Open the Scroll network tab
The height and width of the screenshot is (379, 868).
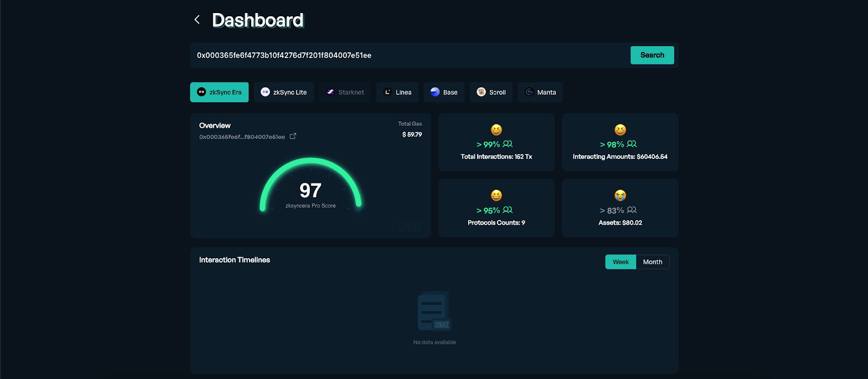point(491,92)
